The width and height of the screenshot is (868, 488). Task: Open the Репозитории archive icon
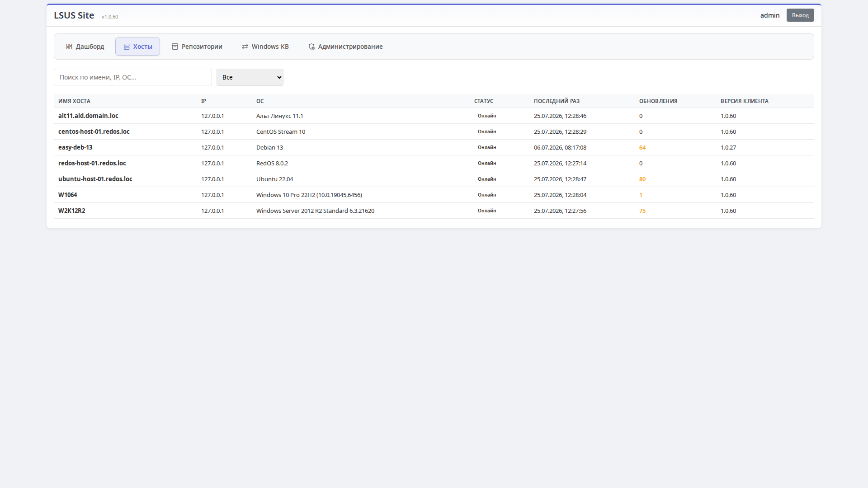pyautogui.click(x=175, y=47)
